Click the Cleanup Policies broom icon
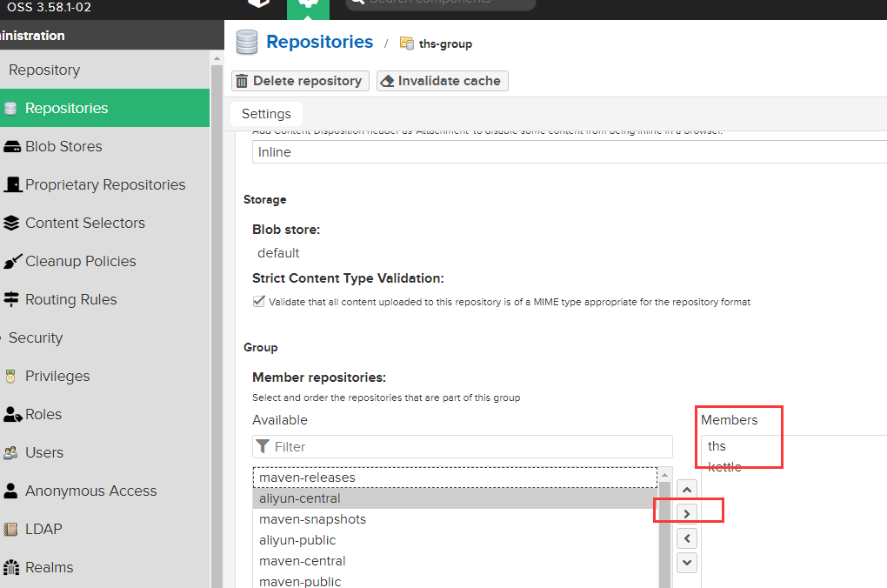This screenshot has width=887, height=588. 12,261
